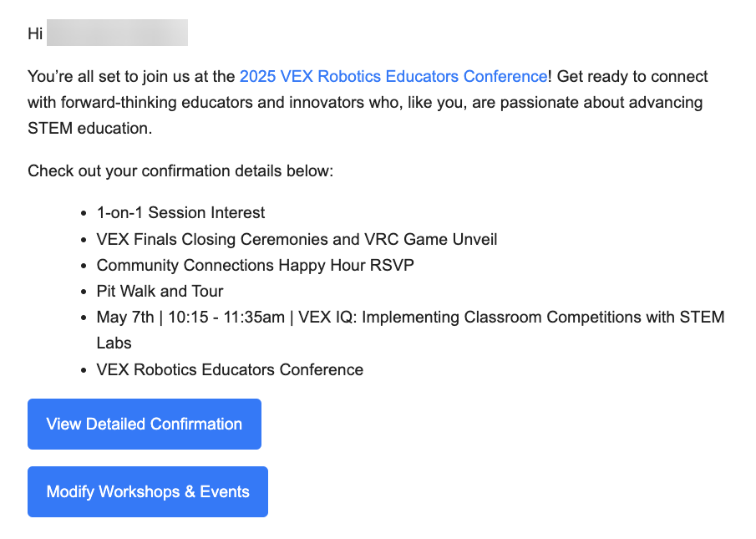Viewport: 756px width, 539px height.
Task: Click the last "VEX Robotics Educators Conference" bullet item
Action: pyautogui.click(x=230, y=369)
